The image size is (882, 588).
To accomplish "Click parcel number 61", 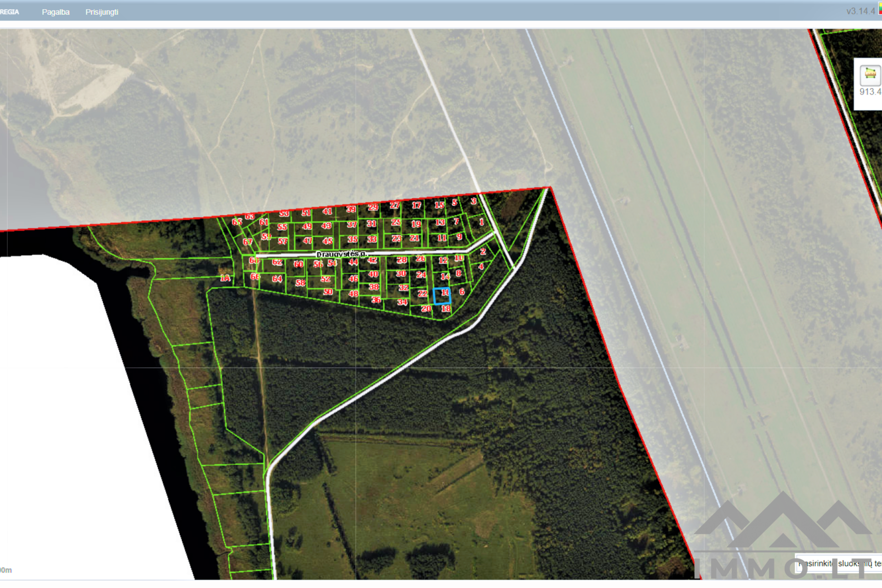I will [x=264, y=222].
